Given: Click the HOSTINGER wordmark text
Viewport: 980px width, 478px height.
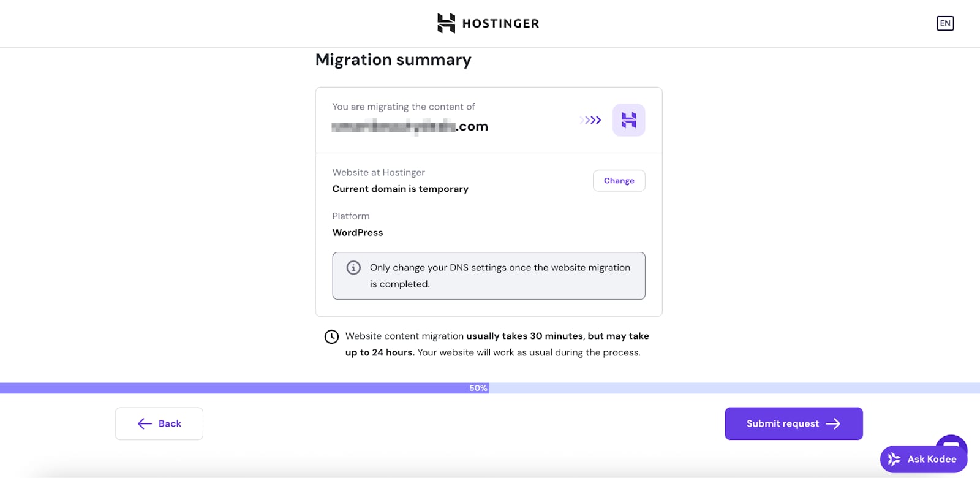Looking at the screenshot, I should point(500,24).
